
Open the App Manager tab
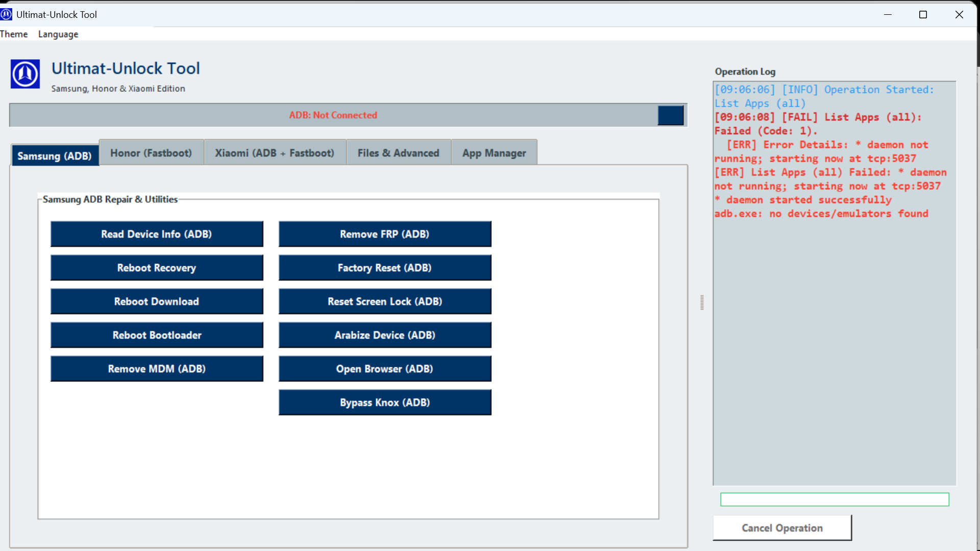(494, 153)
